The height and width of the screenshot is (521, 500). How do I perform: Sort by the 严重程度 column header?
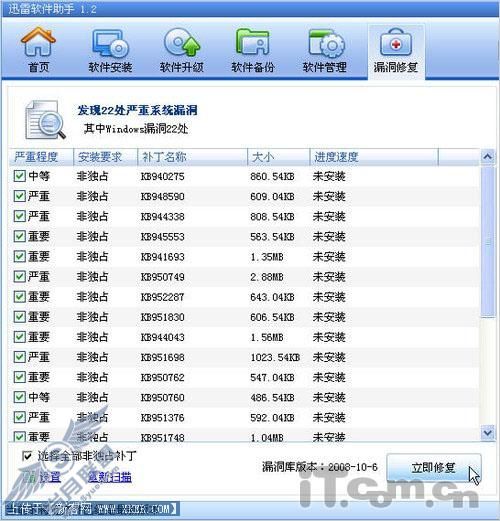coord(41,157)
